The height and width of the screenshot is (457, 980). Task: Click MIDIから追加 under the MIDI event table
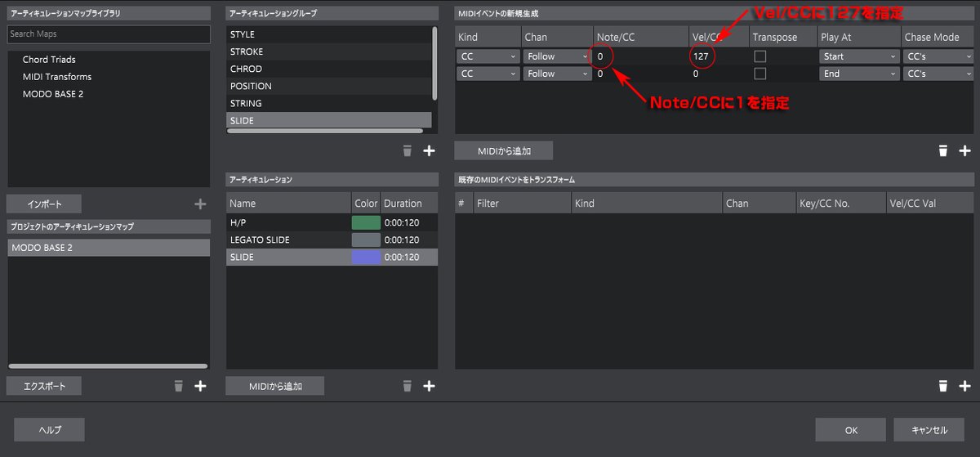pyautogui.click(x=504, y=150)
